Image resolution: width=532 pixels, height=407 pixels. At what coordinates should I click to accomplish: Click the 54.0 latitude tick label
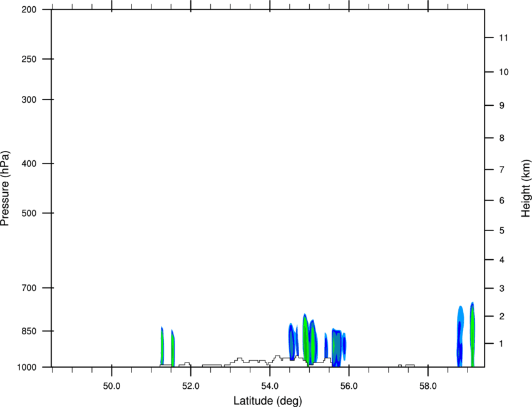tap(270, 386)
